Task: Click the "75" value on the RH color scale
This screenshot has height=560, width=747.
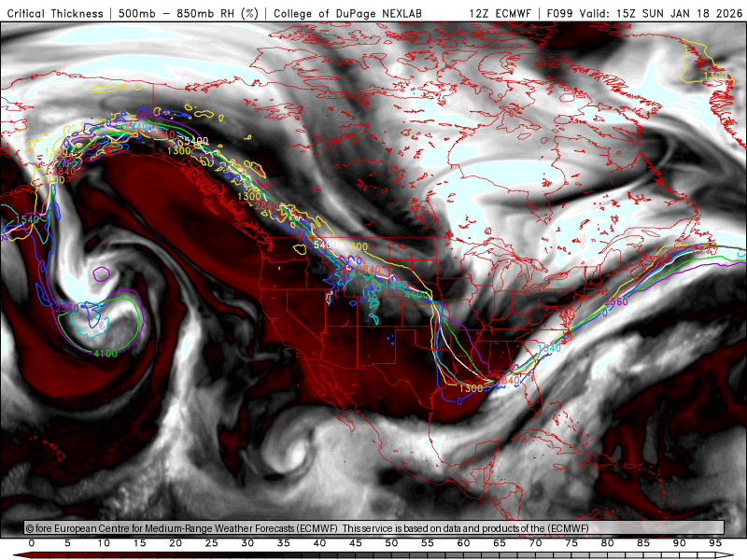Action: pyautogui.click(x=571, y=543)
